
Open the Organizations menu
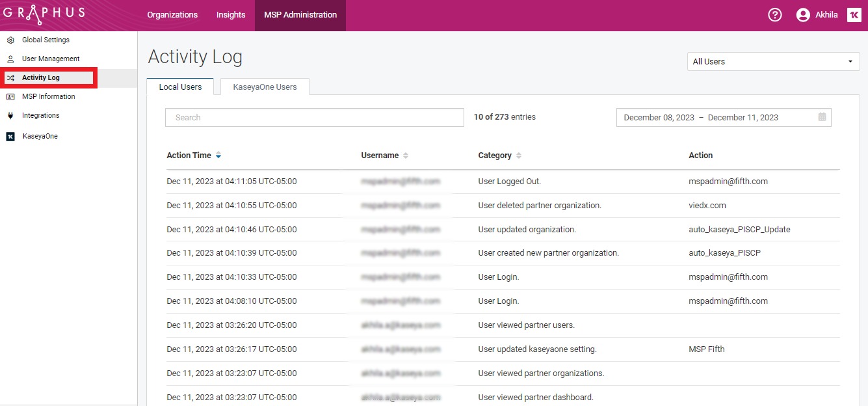[x=172, y=15]
